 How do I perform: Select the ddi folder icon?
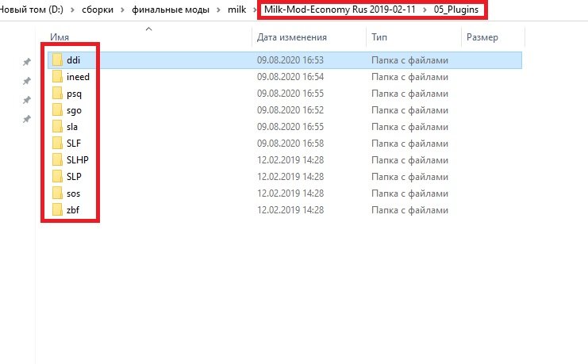(57, 60)
